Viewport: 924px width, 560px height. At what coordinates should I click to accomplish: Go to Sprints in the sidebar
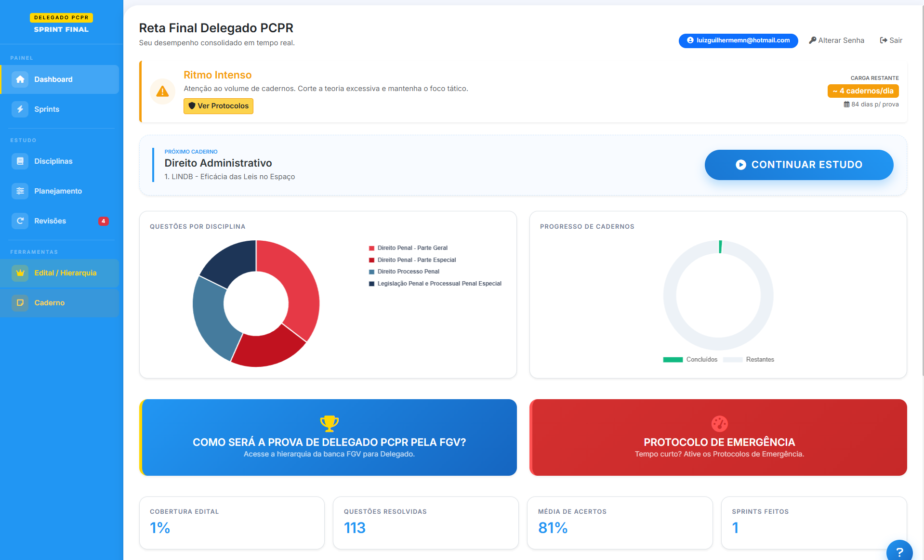click(x=60, y=109)
